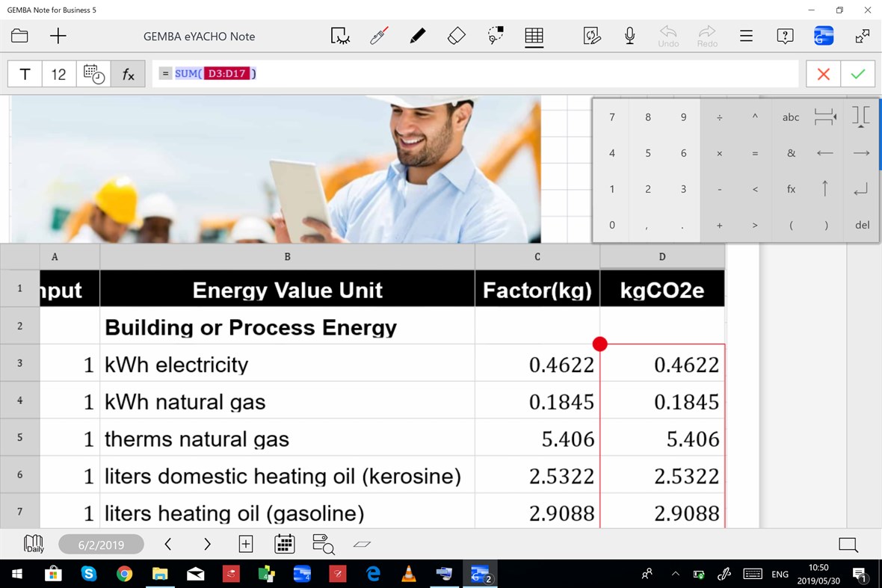Open the Windows Start menu
The image size is (882, 588).
17,574
